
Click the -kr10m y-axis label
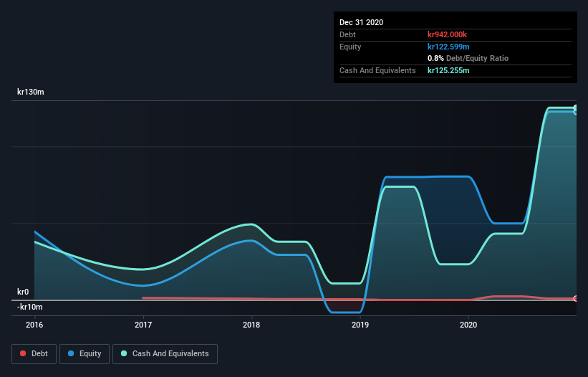coord(30,307)
